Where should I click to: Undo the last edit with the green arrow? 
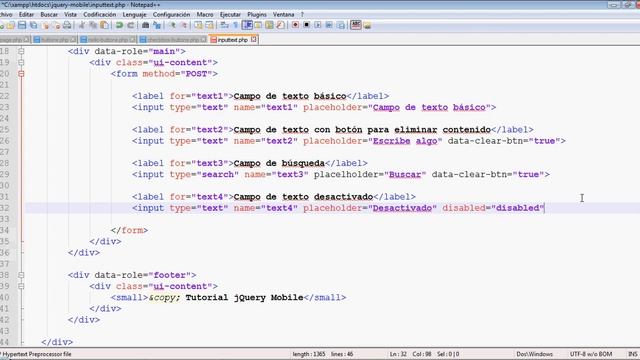[x=119, y=25]
